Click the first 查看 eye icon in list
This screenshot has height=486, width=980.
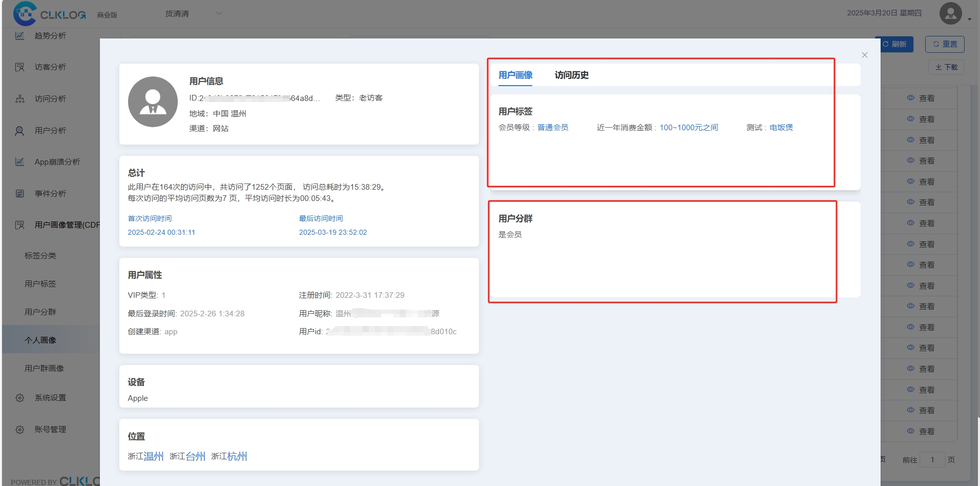(x=910, y=98)
